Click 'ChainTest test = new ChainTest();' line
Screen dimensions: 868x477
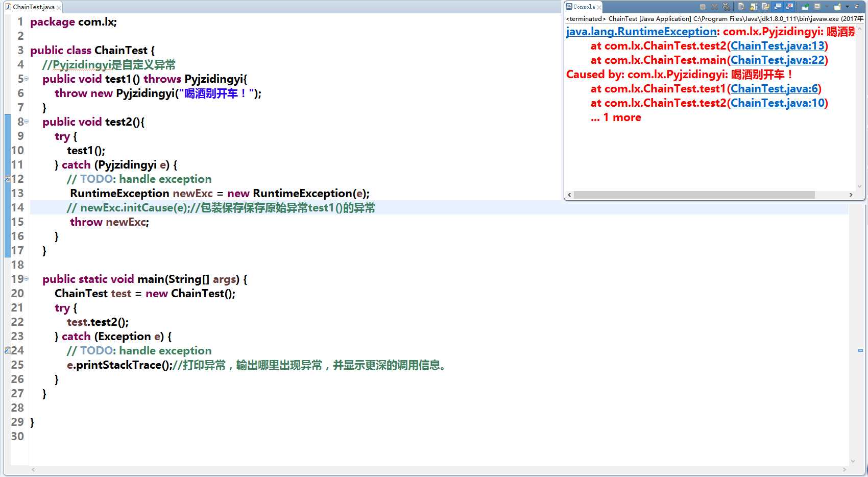(145, 294)
